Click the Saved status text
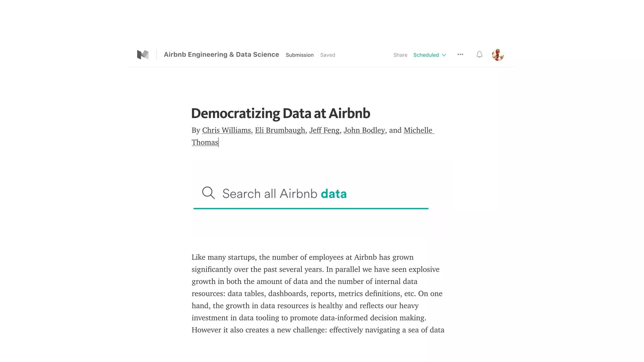 (x=327, y=55)
